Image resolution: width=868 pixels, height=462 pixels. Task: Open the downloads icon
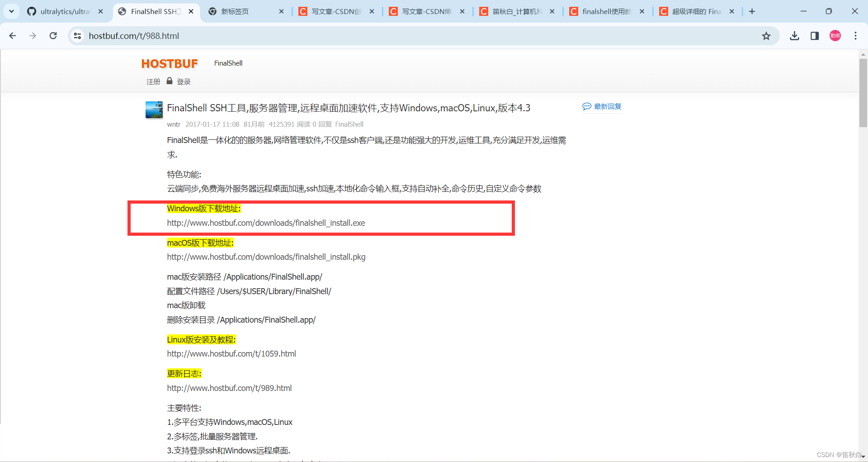coord(794,36)
